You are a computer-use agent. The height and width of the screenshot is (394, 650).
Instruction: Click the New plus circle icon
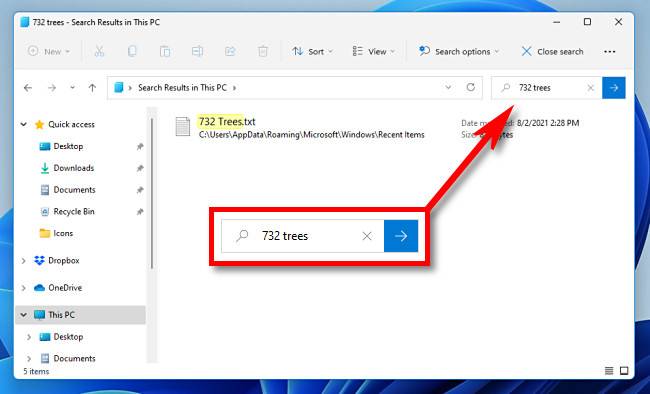coord(33,51)
